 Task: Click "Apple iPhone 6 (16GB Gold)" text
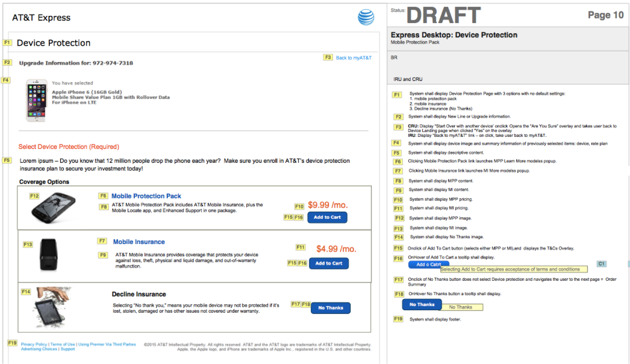tap(87, 92)
